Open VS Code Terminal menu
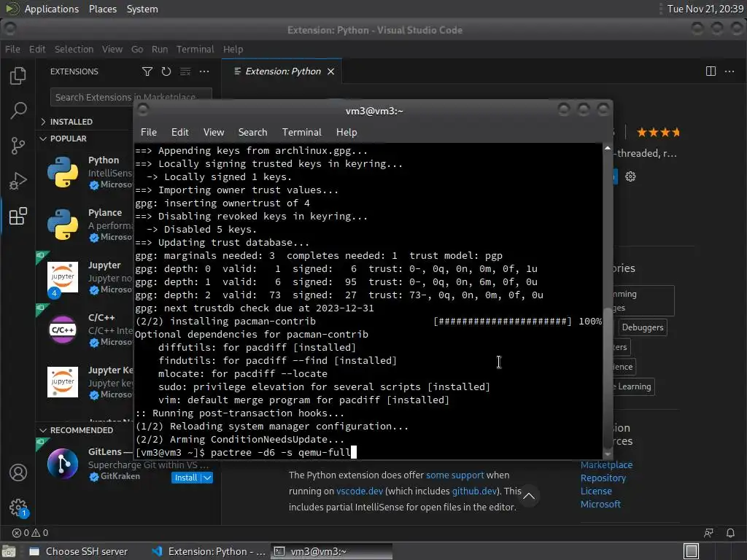Viewport: 747px width, 560px height. [x=196, y=49]
